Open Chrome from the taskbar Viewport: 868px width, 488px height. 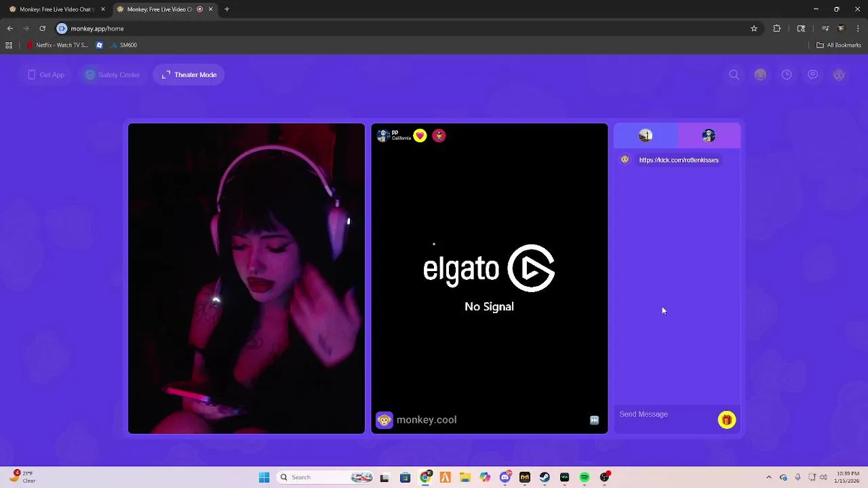425,477
